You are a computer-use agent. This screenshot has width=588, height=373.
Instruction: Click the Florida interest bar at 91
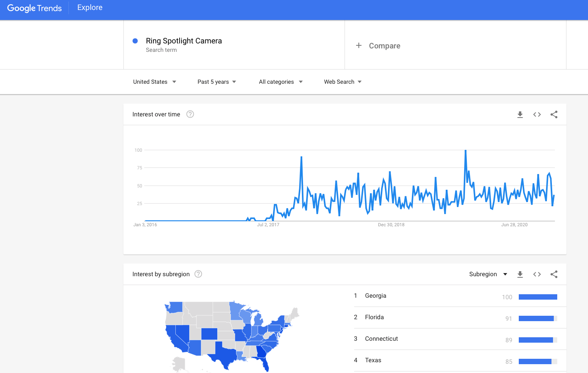pos(538,318)
